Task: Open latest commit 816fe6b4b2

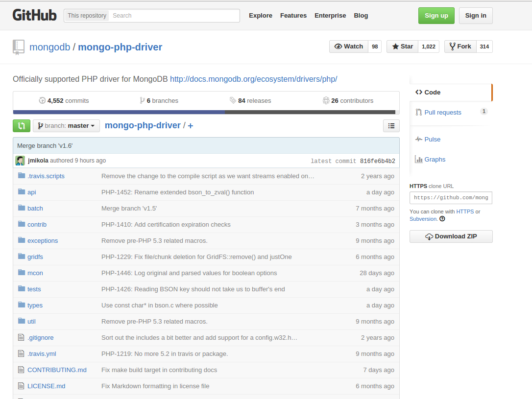Action: pyautogui.click(x=377, y=161)
